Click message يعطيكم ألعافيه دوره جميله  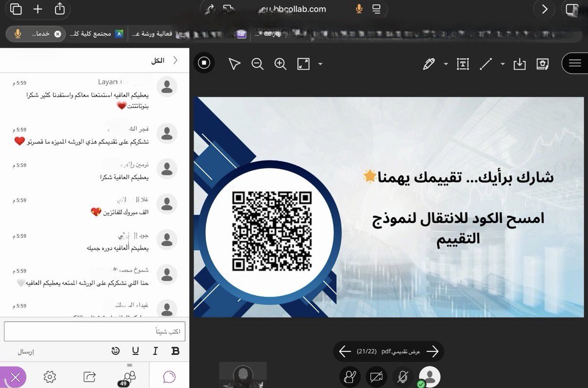point(117,247)
